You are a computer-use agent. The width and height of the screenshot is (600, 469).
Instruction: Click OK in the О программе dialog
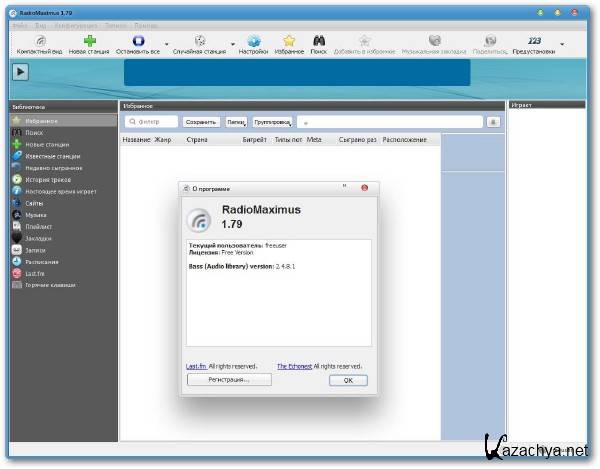point(347,380)
